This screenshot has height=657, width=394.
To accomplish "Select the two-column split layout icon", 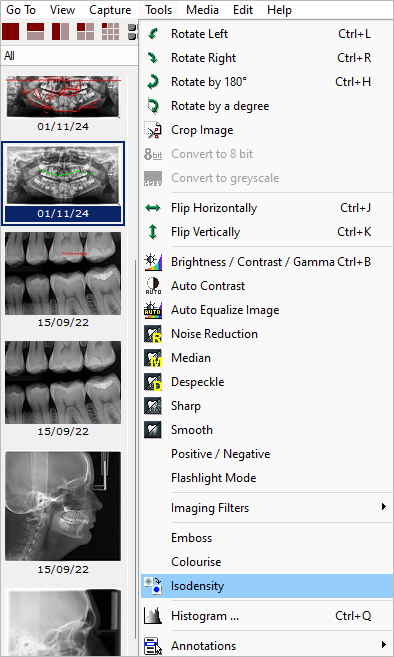I will (60, 31).
